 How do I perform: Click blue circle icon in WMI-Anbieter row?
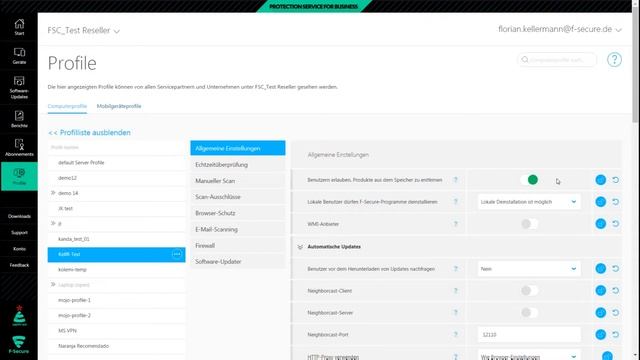(x=600, y=224)
